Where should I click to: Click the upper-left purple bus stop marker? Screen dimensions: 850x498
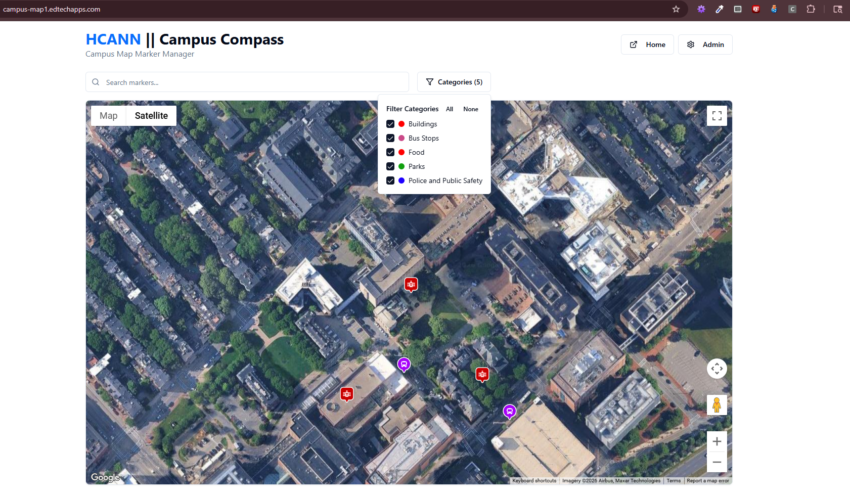(x=403, y=364)
